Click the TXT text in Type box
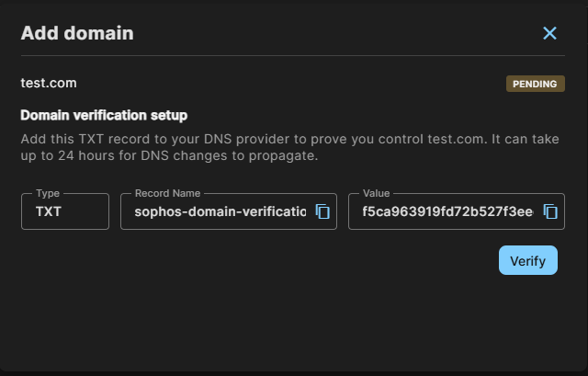The width and height of the screenshot is (588, 376). point(49,211)
